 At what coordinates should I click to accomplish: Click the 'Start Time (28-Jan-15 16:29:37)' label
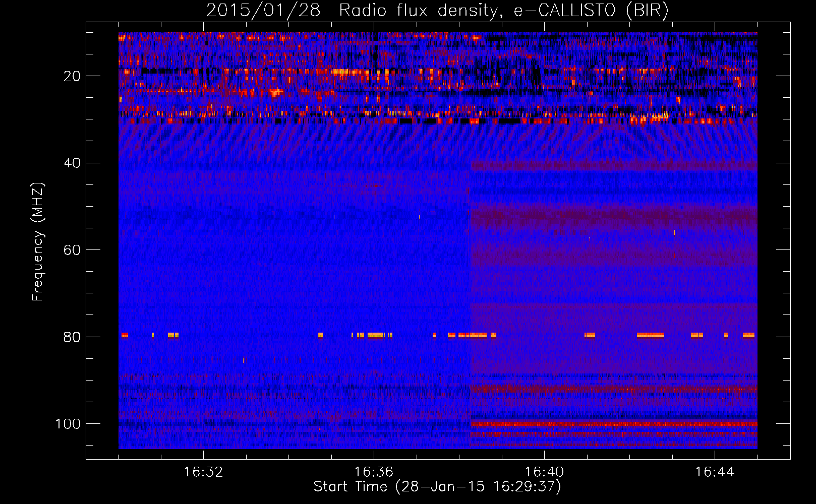pyautogui.click(x=437, y=487)
